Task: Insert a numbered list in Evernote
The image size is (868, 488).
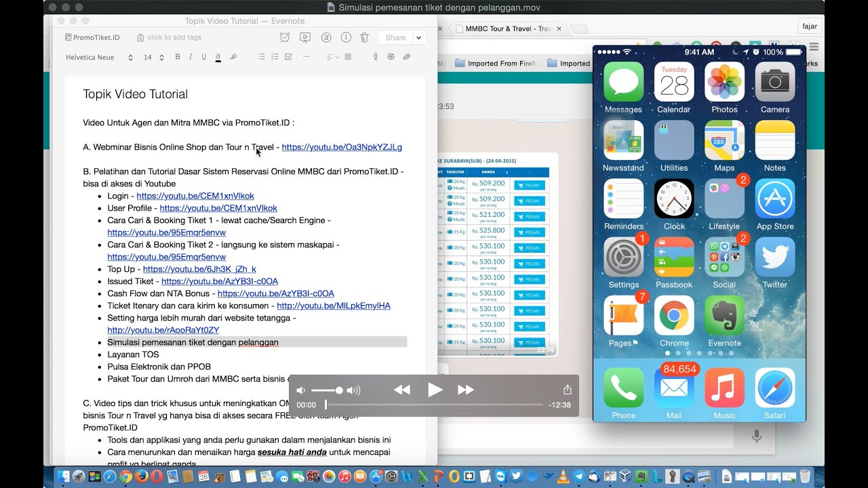Action: point(275,57)
